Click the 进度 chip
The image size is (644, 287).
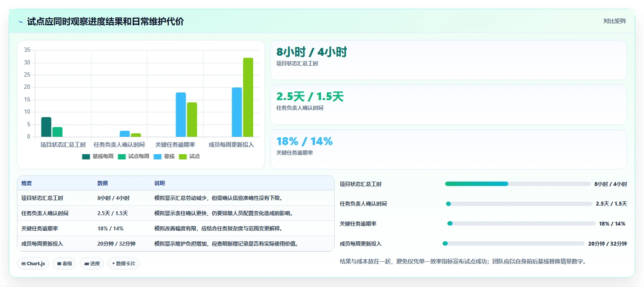coord(92,263)
